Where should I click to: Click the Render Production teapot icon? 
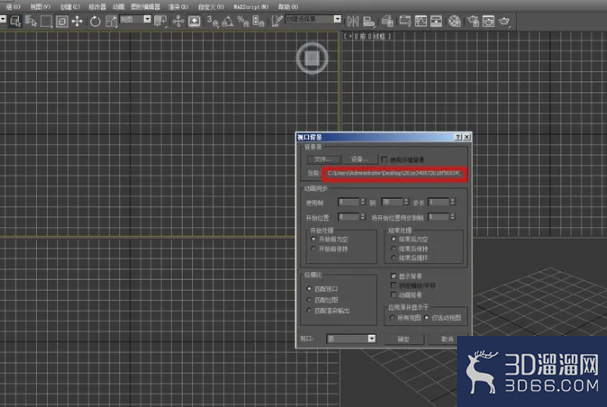click(504, 21)
